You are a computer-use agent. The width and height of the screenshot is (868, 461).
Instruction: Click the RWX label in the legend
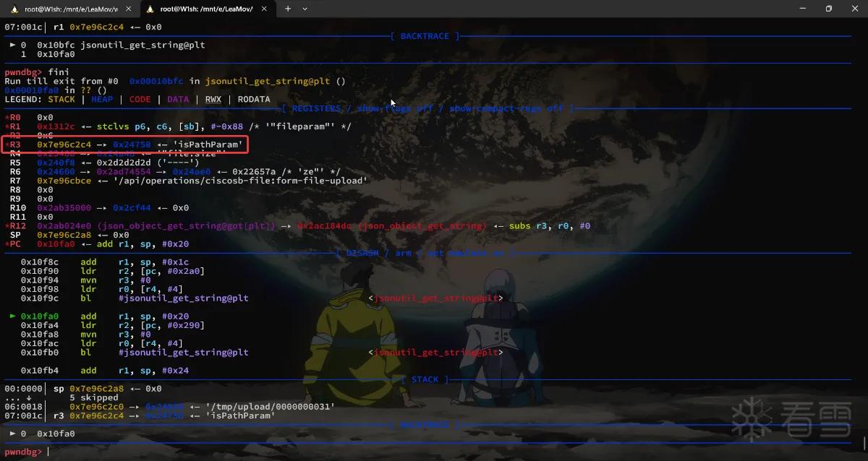[213, 100]
